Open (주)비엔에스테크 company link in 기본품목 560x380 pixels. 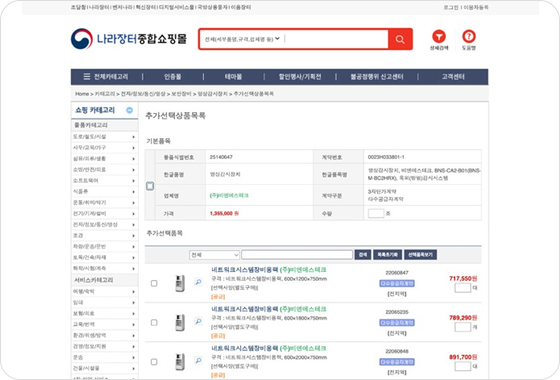pyautogui.click(x=229, y=195)
